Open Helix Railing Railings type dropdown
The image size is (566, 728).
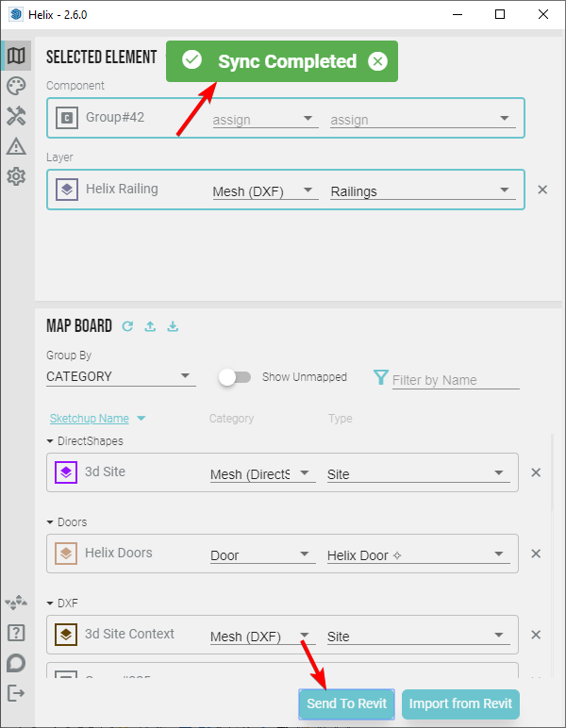point(423,191)
